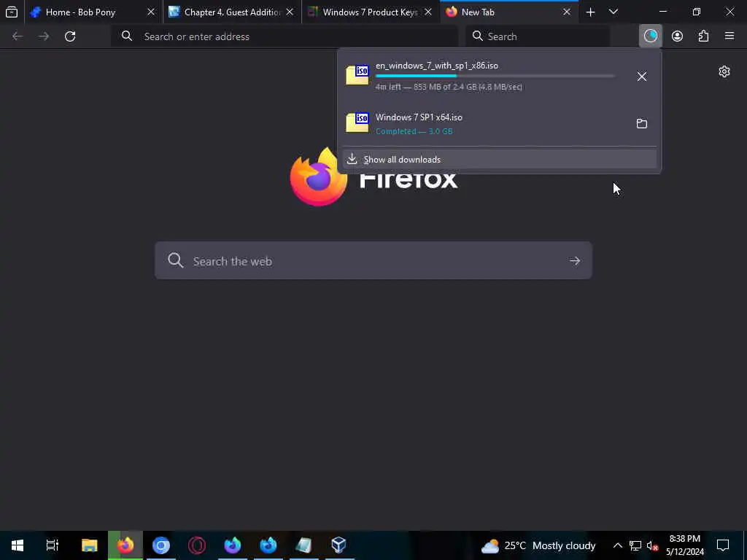Open the Firefox application hamburger menu

tap(729, 36)
